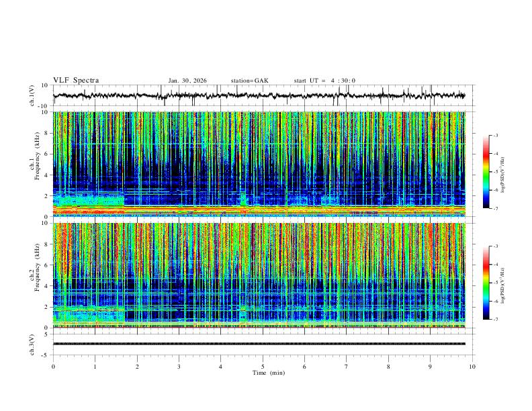The width and height of the screenshot is (532, 411).
Task: Click the '5' tick label on time axis
Action: click(263, 367)
